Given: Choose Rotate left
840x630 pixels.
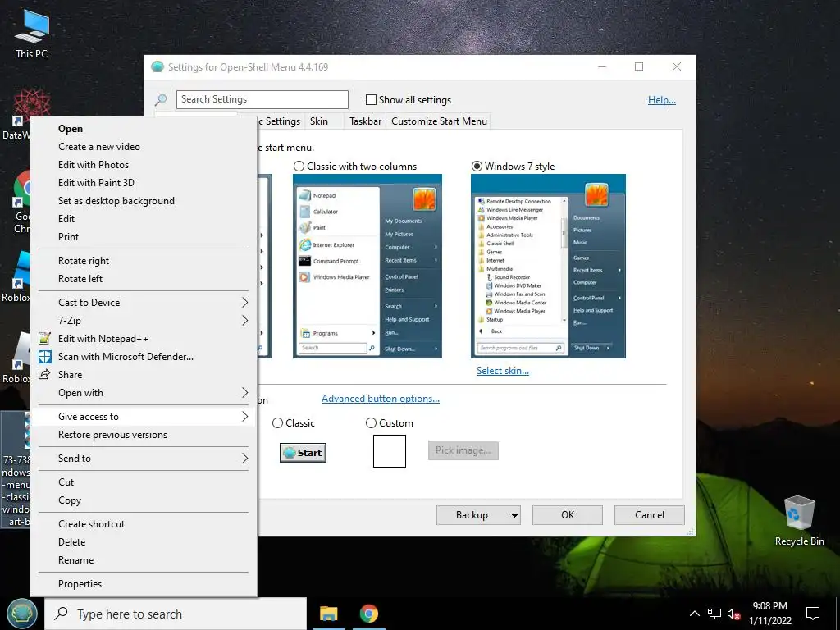Looking at the screenshot, I should point(144,279).
